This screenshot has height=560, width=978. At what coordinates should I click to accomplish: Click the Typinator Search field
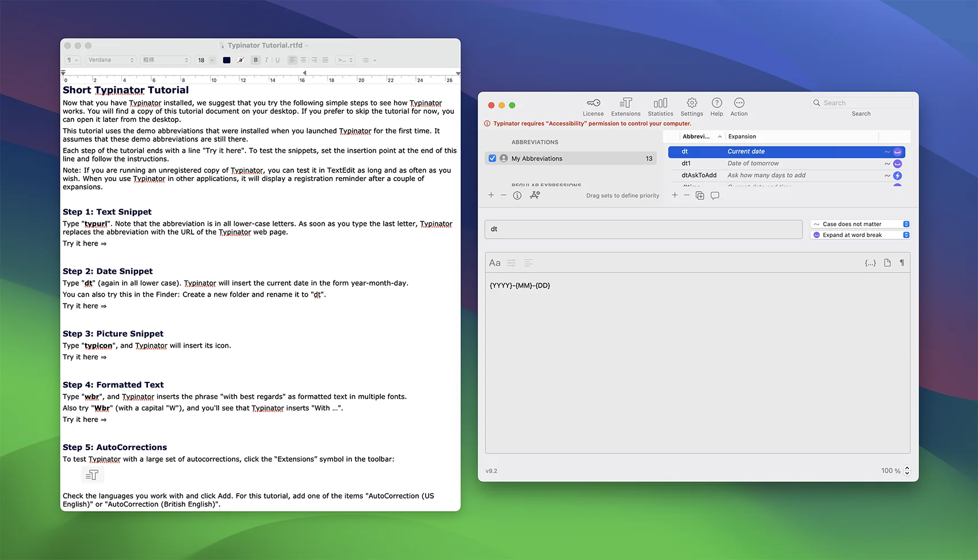(861, 103)
